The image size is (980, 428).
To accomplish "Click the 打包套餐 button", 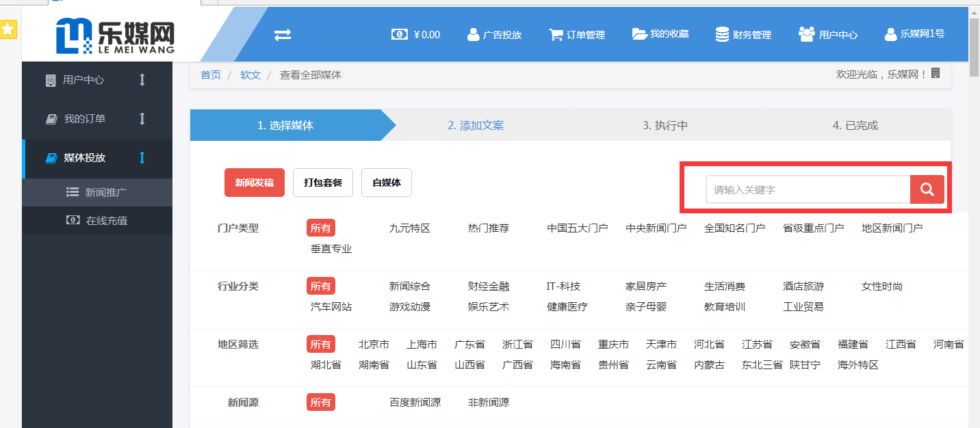I will pyautogui.click(x=323, y=183).
